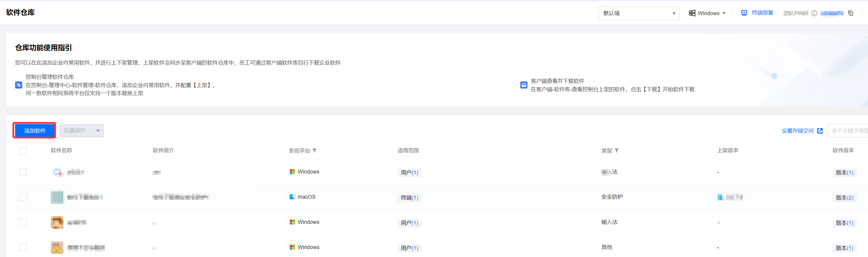Open the 批量操作 dropdown

[x=81, y=131]
